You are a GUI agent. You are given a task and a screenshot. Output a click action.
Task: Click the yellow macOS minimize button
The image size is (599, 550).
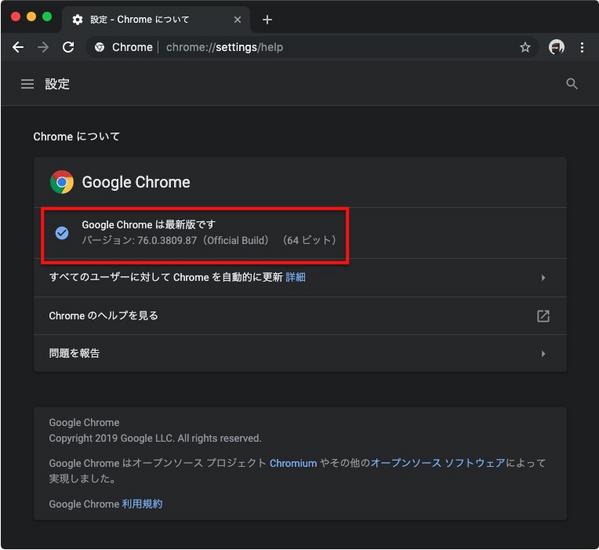tap(31, 16)
